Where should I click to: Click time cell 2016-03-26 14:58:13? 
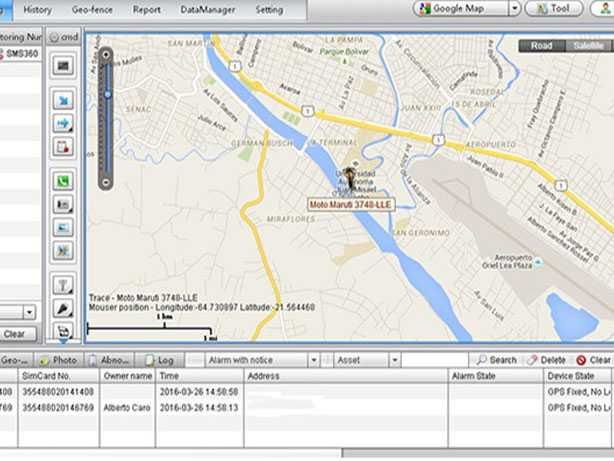click(200, 408)
